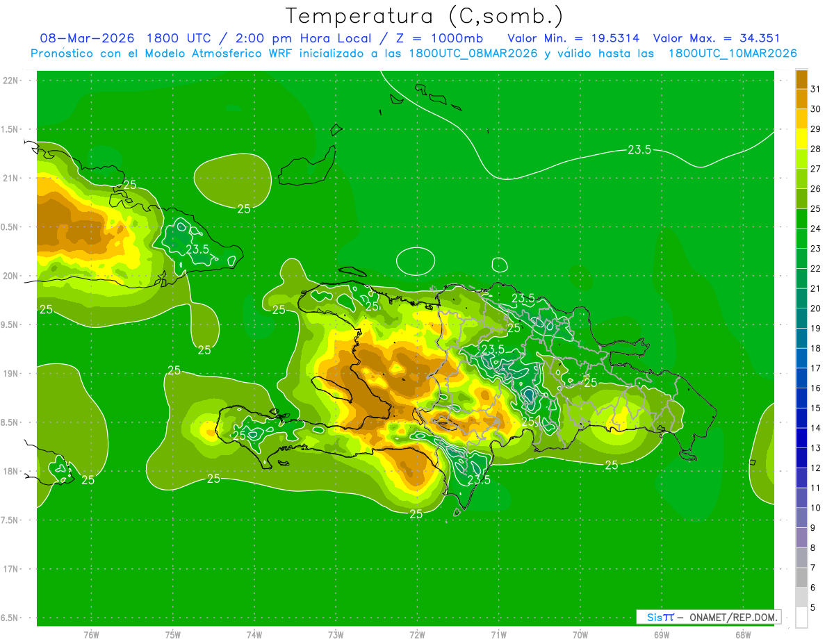The image size is (834, 644).
Task: Click the "Temperatura (C,somb.)" chart title
Action: point(425,15)
